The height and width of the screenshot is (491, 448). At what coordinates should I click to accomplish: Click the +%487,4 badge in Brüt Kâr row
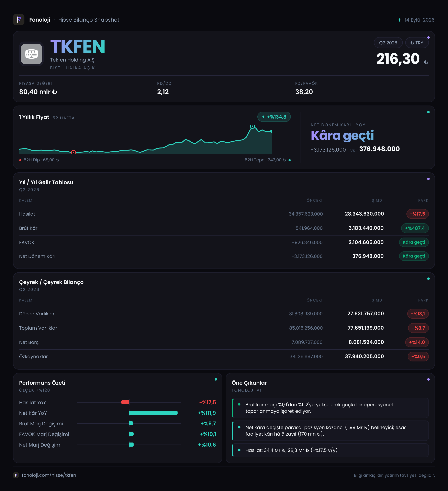point(415,228)
